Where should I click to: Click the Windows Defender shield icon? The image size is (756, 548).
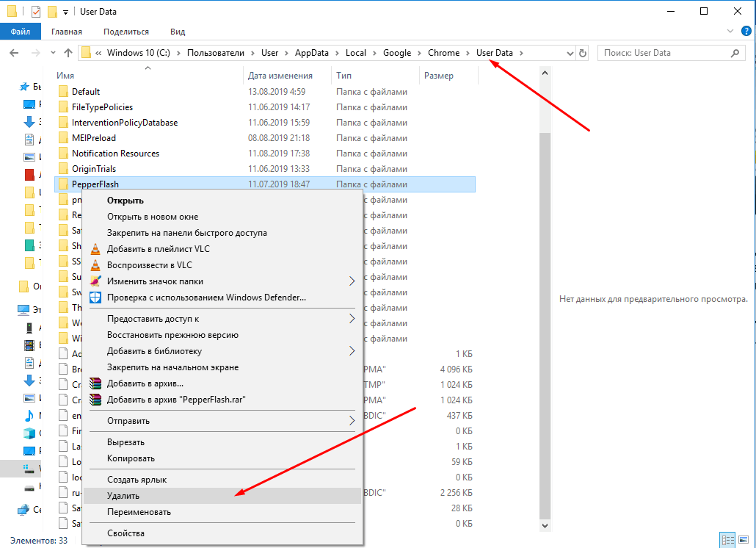tap(95, 298)
